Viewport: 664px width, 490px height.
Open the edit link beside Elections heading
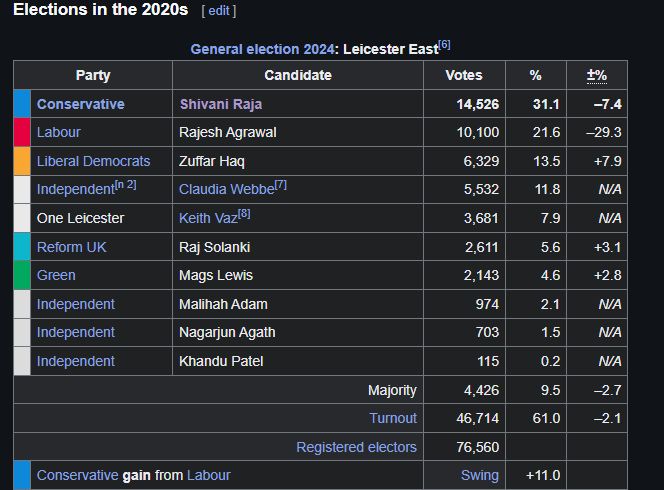[219, 11]
